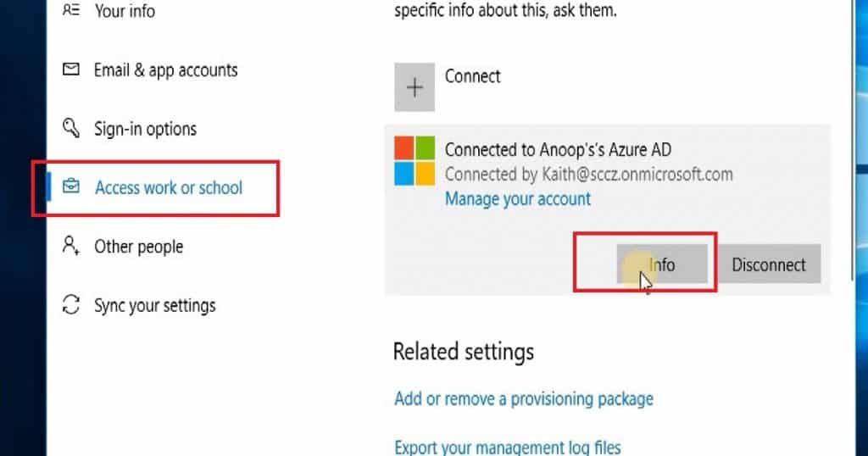Click the key icon for Sign-in options

pos(71,129)
